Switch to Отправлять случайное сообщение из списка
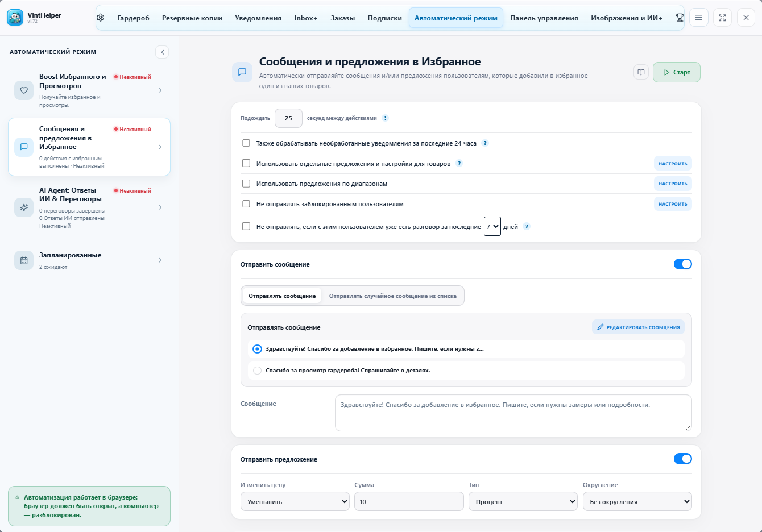This screenshot has width=762, height=532. click(393, 296)
